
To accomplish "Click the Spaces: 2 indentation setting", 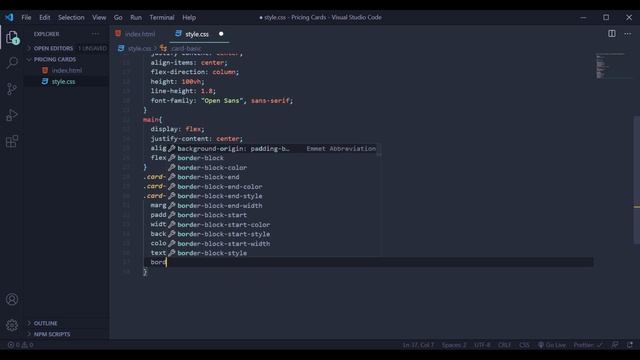I will [454, 345].
